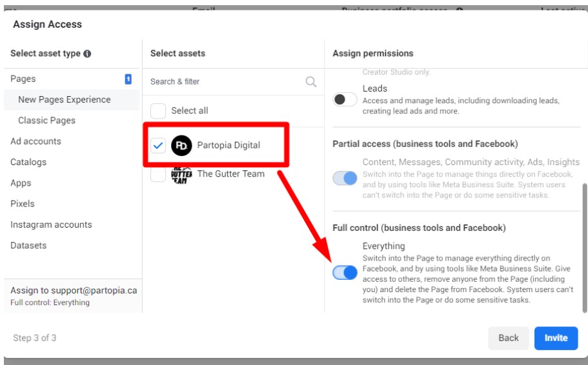Click the Pages count badge
Image resolution: width=588 pixels, height=365 pixels.
point(128,79)
